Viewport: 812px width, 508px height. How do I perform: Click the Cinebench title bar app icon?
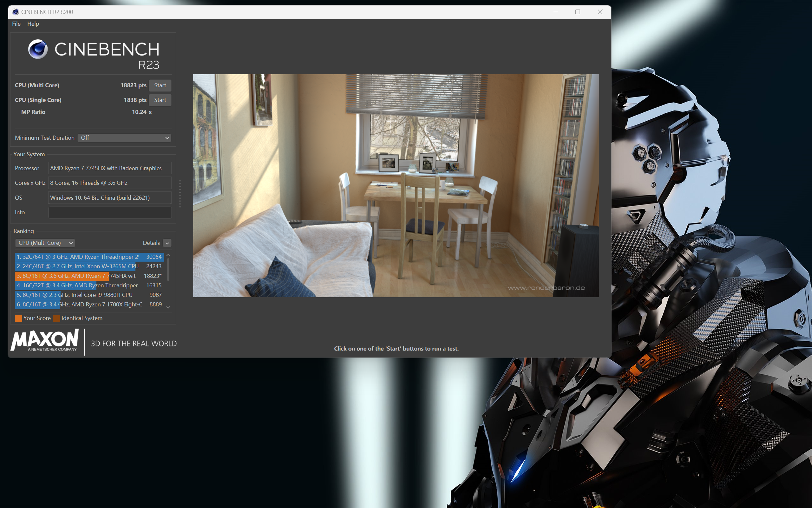point(16,12)
